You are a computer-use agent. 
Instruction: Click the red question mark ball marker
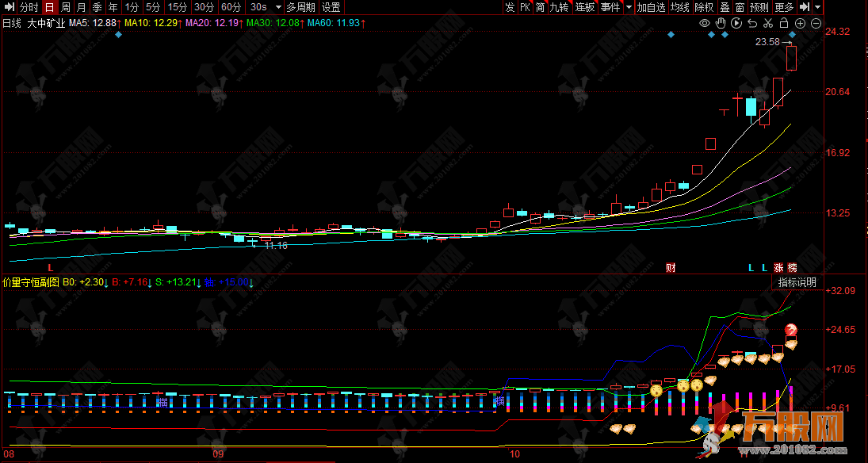pyautogui.click(x=791, y=330)
